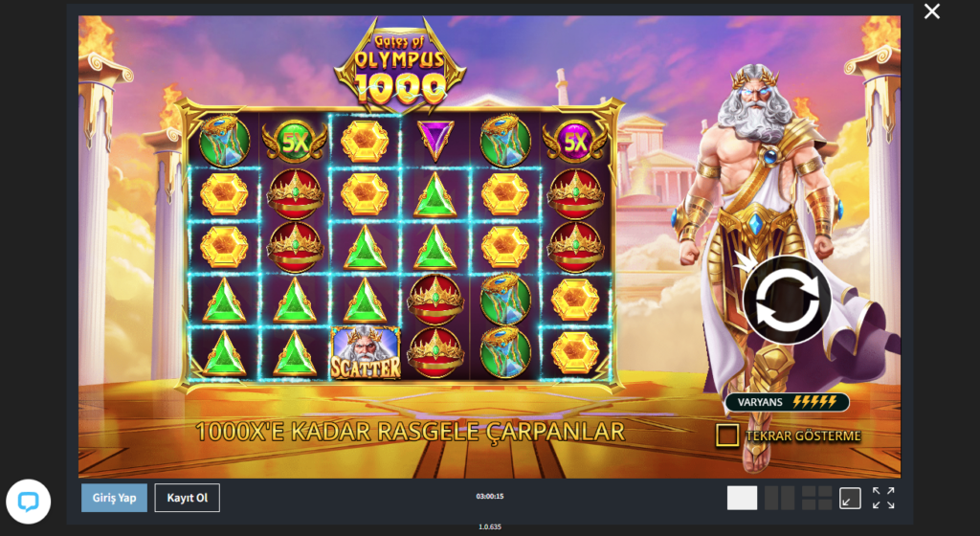
Task: Click the Varyans volatility indicator
Action: coord(787,402)
